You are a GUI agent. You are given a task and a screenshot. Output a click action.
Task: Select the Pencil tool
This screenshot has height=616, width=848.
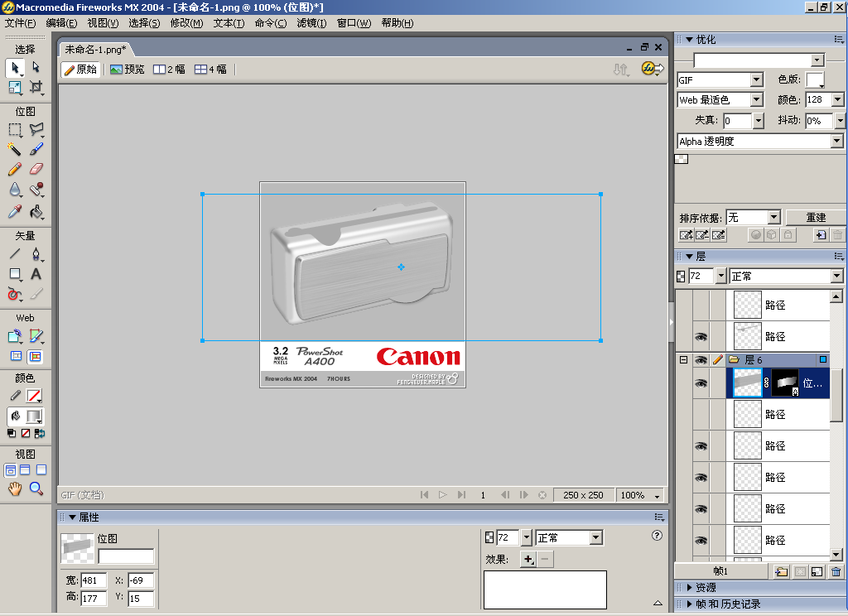(15, 169)
